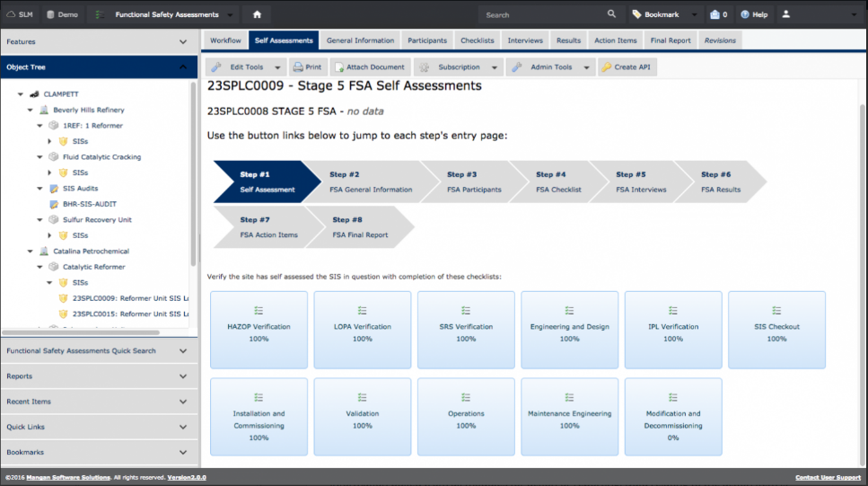Viewport: 868px width, 486px height.
Task: Go to Step #2 FSA General Information
Action: (x=371, y=181)
